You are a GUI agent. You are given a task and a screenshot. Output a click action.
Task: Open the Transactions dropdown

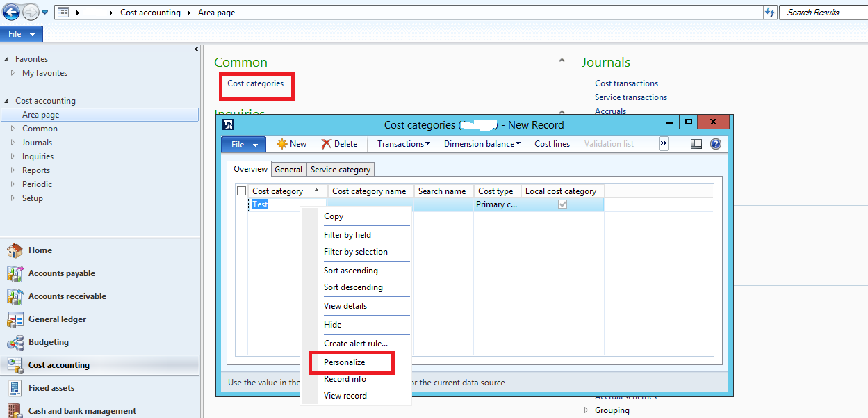click(403, 143)
